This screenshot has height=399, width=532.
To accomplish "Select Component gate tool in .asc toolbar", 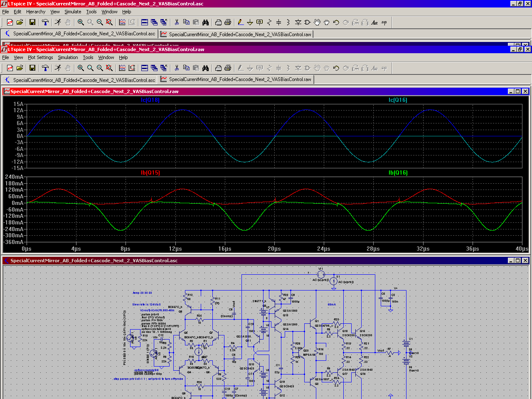I will point(308,22).
